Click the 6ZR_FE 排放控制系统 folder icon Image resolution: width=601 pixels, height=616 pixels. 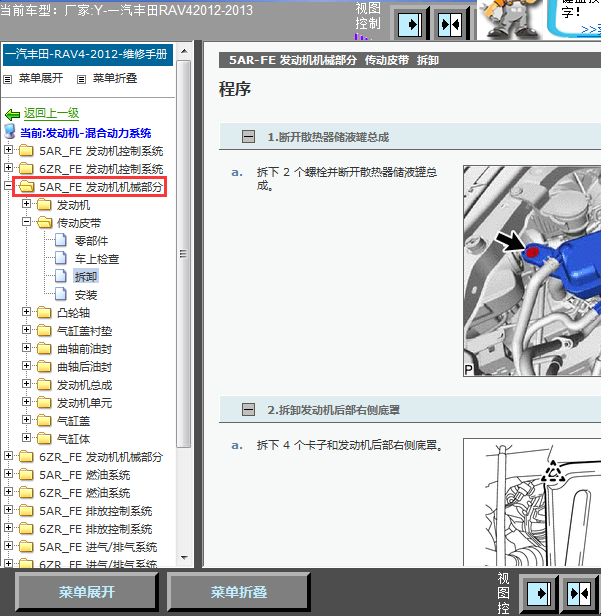tap(26, 529)
